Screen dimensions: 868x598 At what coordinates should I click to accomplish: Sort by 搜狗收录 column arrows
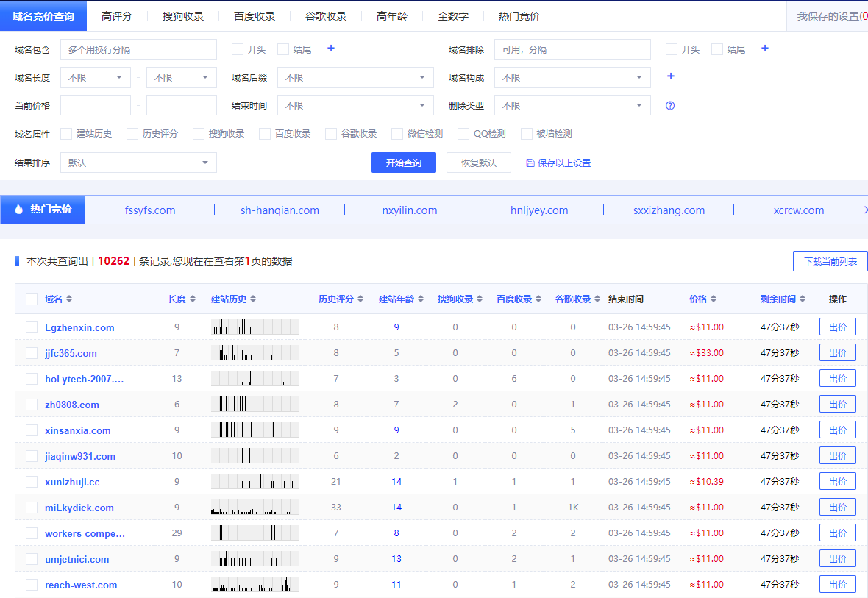[480, 299]
